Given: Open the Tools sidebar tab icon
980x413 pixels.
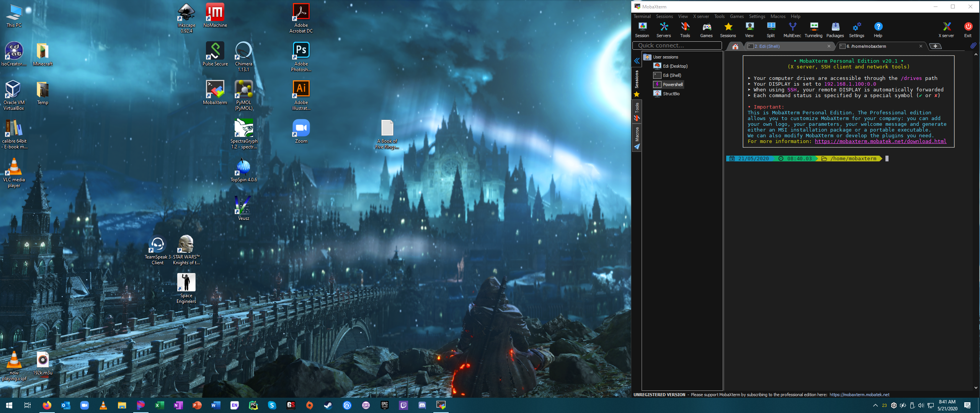Looking at the screenshot, I should pyautogui.click(x=637, y=118).
